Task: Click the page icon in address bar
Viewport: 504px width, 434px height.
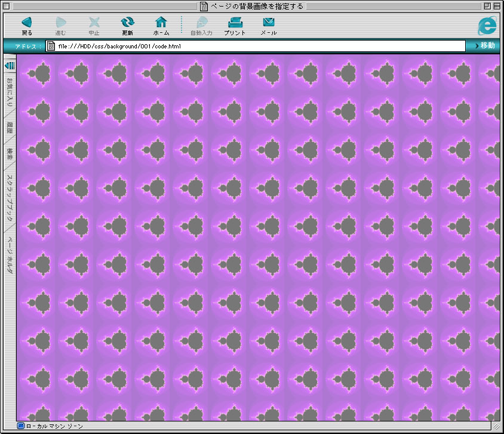Action: (x=51, y=46)
